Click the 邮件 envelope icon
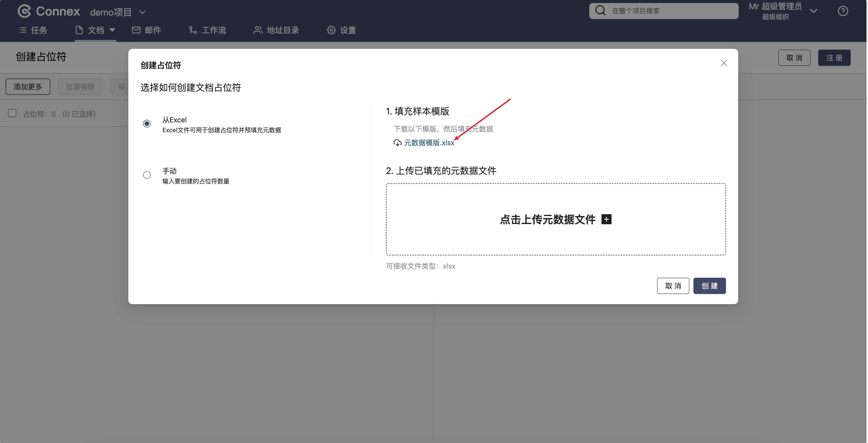868x443 pixels. coord(136,30)
